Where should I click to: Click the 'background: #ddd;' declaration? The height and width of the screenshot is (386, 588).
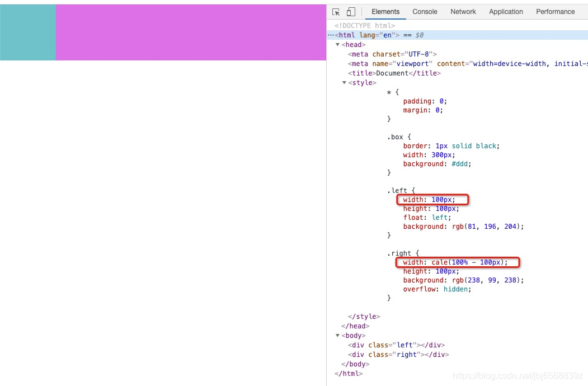(438, 164)
